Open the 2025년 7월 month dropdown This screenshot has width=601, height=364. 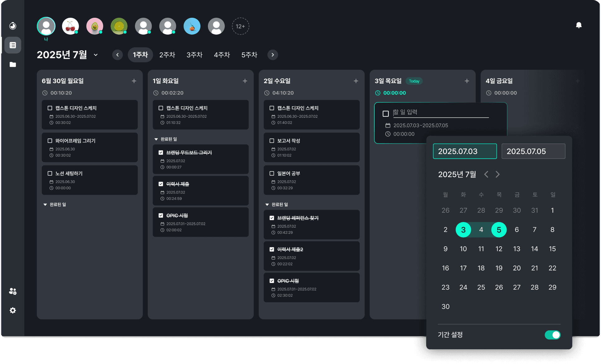96,55
